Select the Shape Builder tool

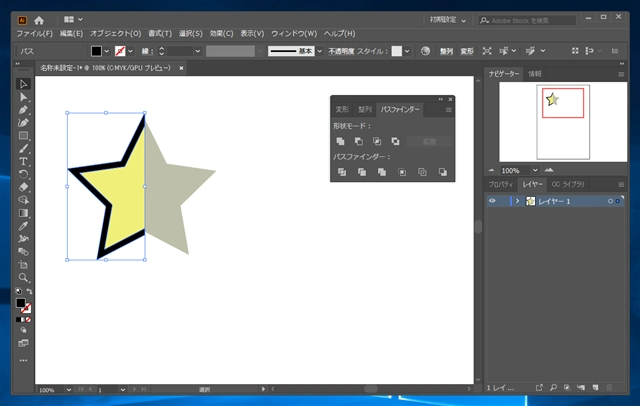[x=23, y=200]
